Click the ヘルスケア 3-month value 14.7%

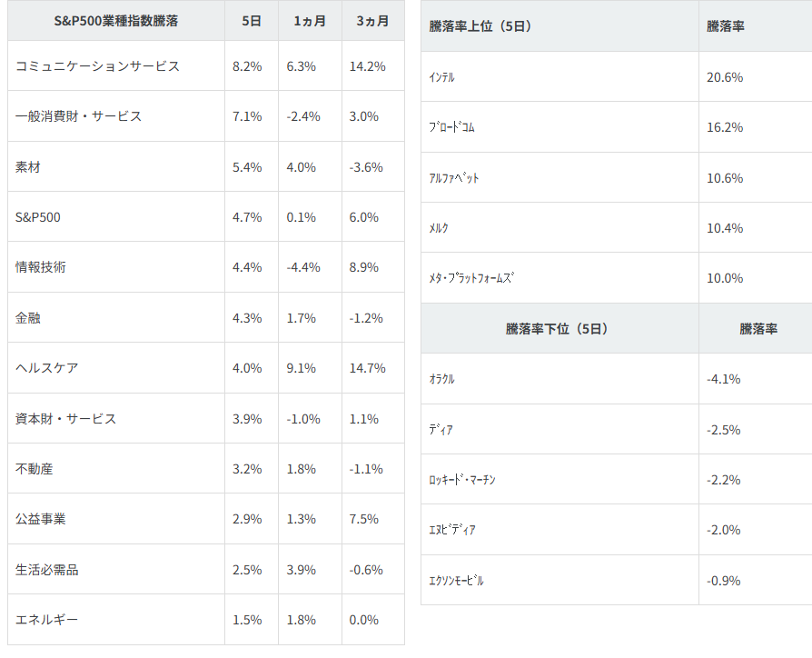(367, 368)
